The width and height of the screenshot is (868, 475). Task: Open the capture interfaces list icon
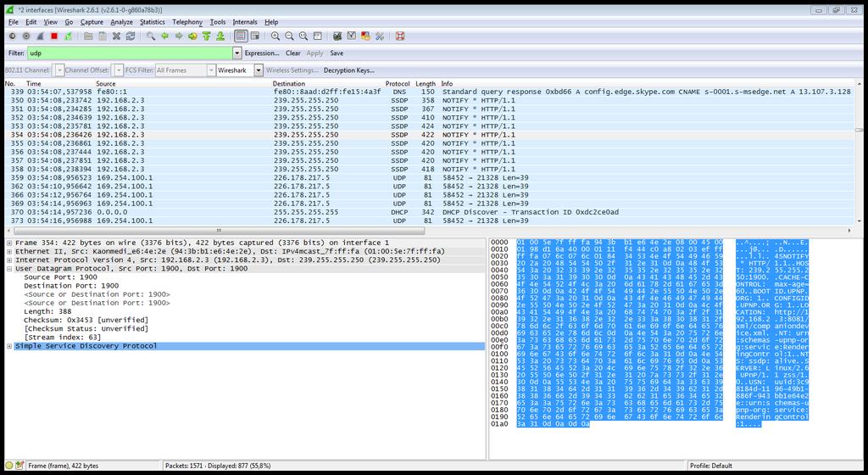tap(12, 36)
